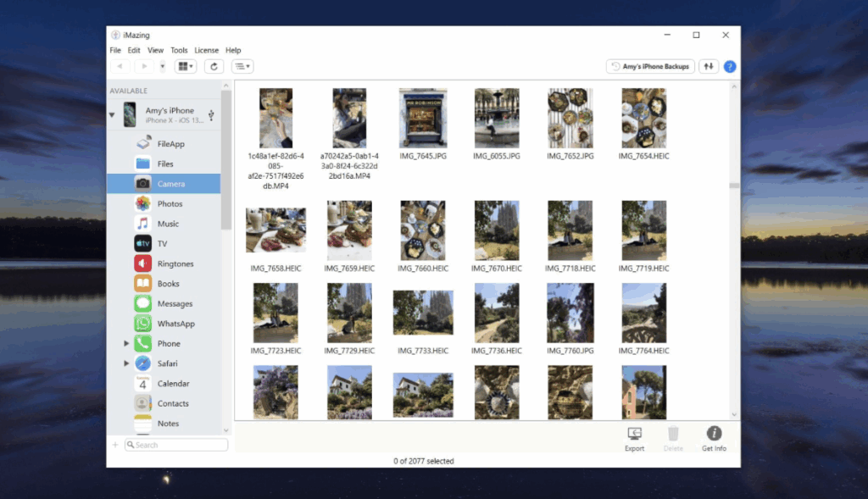Open the list options dropdown
This screenshot has width=868, height=499.
(x=242, y=66)
